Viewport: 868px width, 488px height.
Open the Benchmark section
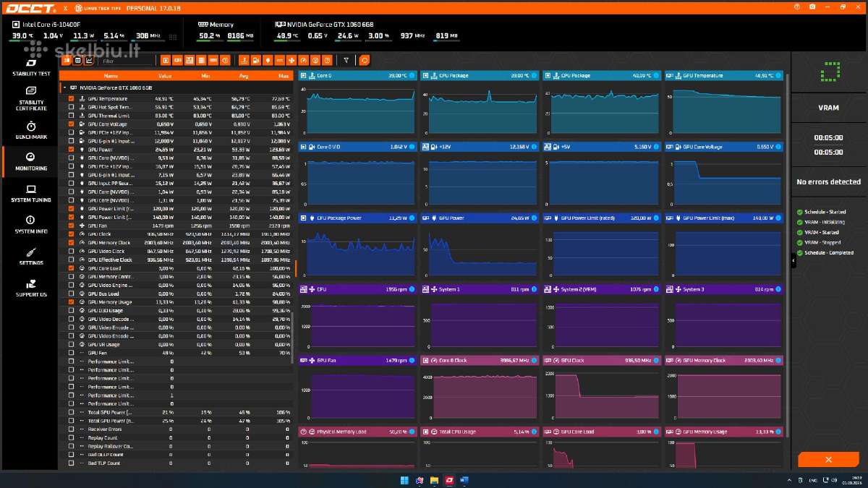point(30,130)
